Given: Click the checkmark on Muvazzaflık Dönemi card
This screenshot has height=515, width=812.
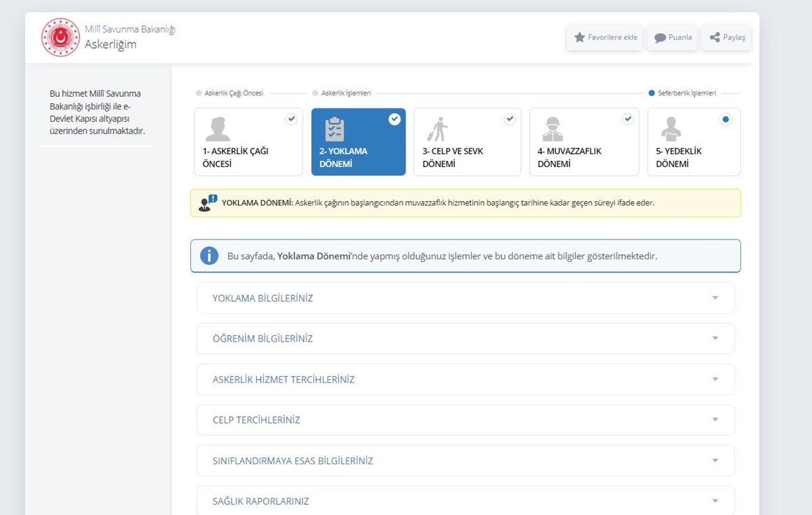Looking at the screenshot, I should tap(627, 119).
